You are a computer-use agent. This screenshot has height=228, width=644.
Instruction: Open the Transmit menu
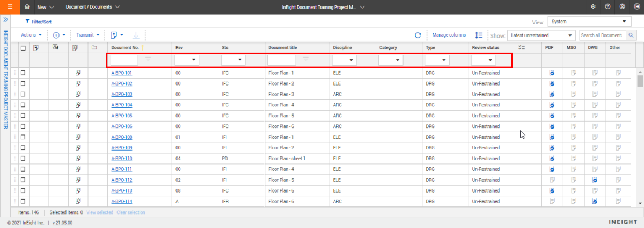point(87,35)
